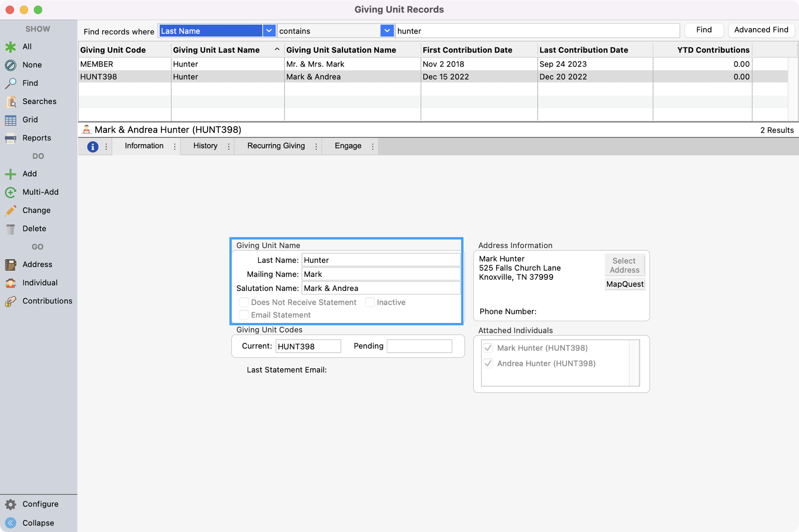Click the Delete trash icon
The height and width of the screenshot is (532, 799).
11,229
